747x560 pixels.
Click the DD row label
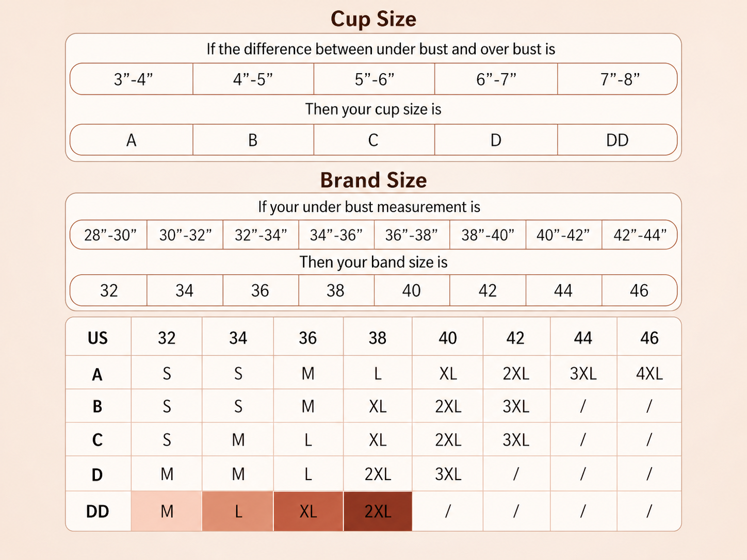tap(98, 511)
